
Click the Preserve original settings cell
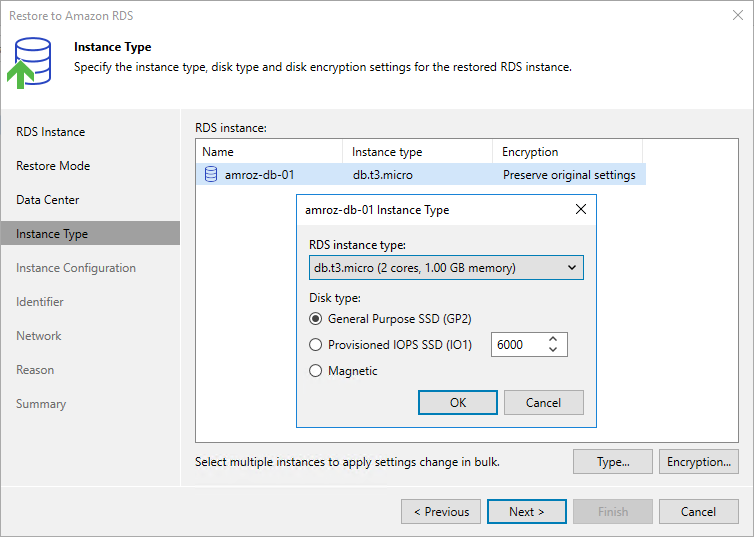[569, 175]
